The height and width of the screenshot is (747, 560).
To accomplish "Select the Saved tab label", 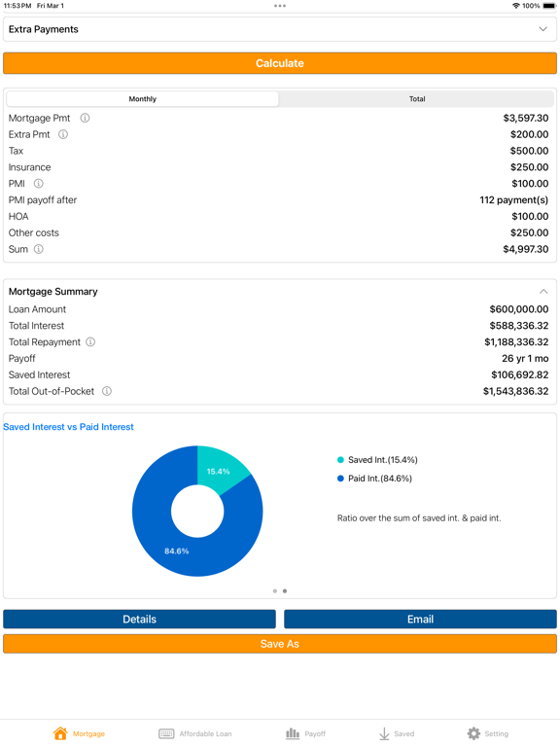I will (x=404, y=733).
